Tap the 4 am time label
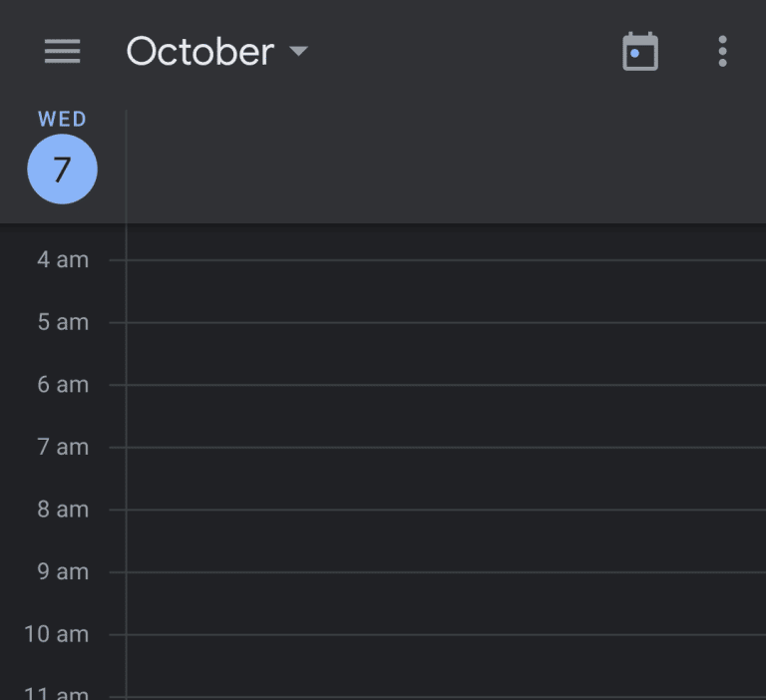Image resolution: width=766 pixels, height=700 pixels. tap(63, 260)
